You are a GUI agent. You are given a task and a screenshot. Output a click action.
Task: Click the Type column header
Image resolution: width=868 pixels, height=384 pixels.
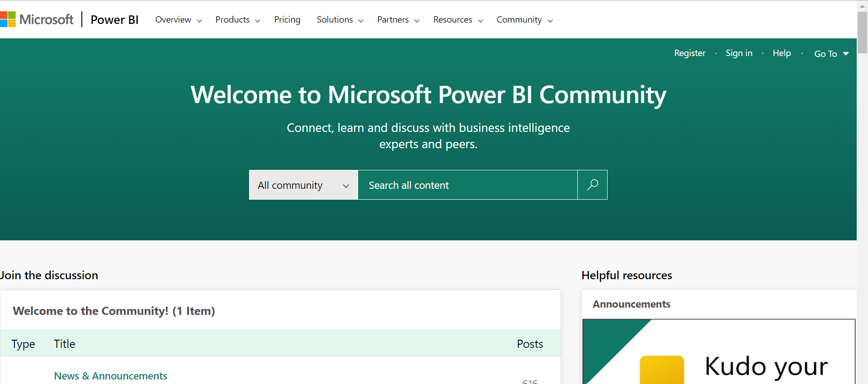23,344
